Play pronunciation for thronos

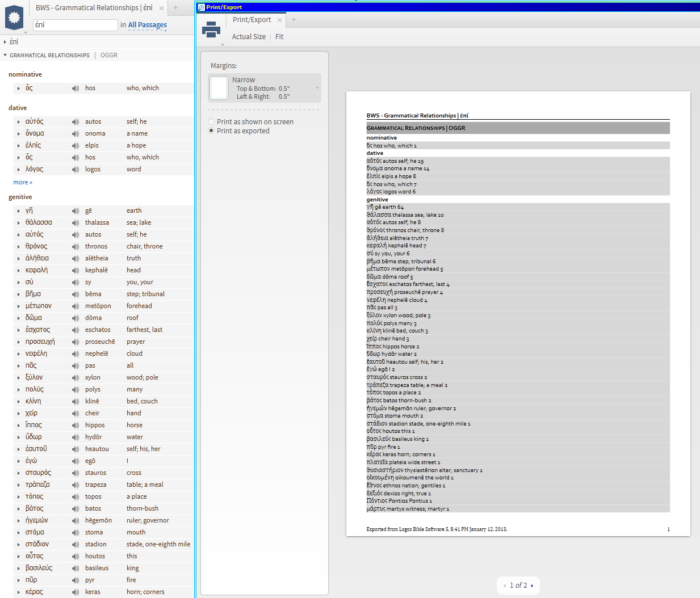76,247
